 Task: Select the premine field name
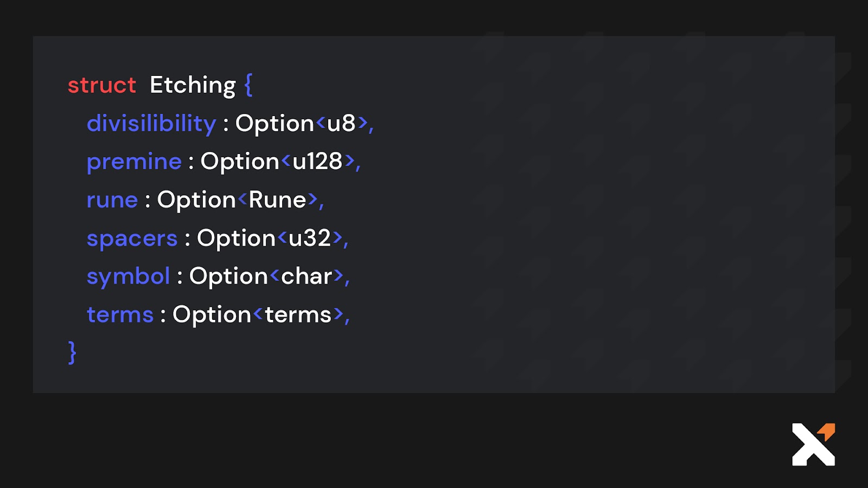tap(134, 162)
